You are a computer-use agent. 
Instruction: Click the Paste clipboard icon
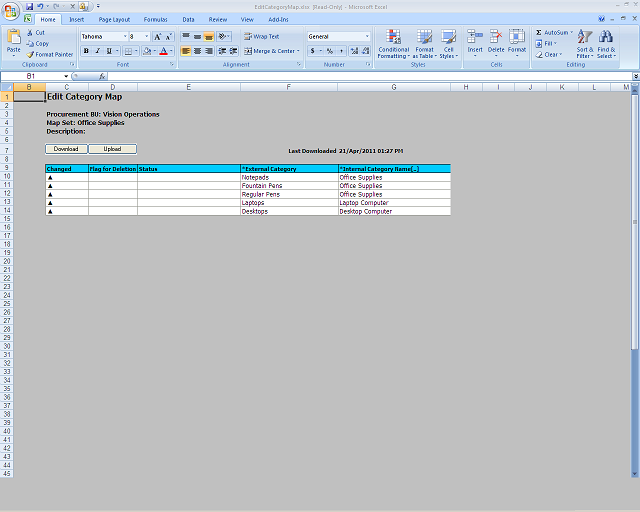click(x=13, y=37)
